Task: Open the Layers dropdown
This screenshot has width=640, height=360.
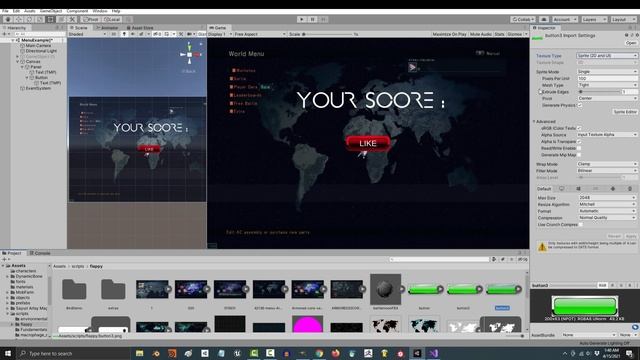Action: (x=594, y=19)
